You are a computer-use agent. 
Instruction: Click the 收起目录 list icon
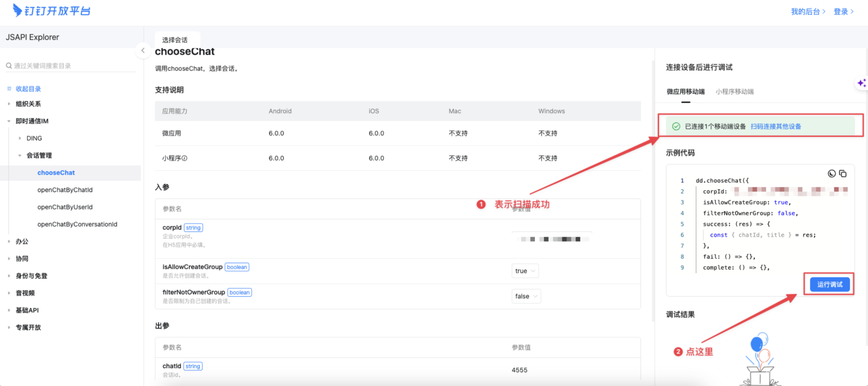9,89
